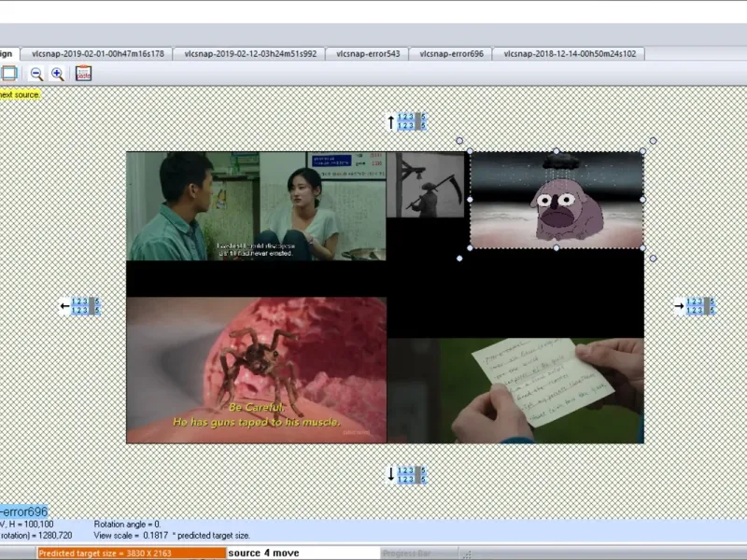Select the purple cartoon creature image
747x560 pixels.
557,200
